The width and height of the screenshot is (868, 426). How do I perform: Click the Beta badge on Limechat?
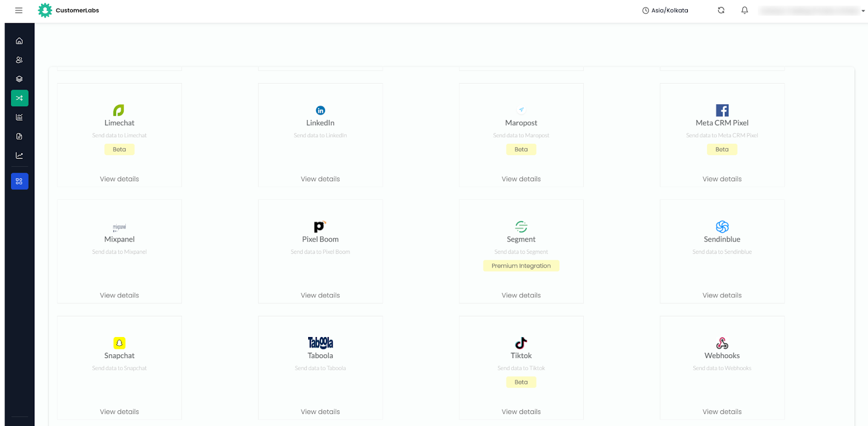click(x=119, y=149)
